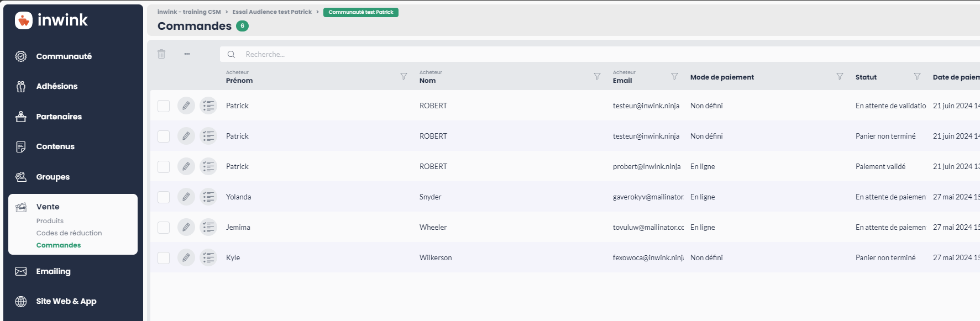Image resolution: width=980 pixels, height=321 pixels.
Task: Sort by Mode de paiement header
Action: tap(722, 77)
